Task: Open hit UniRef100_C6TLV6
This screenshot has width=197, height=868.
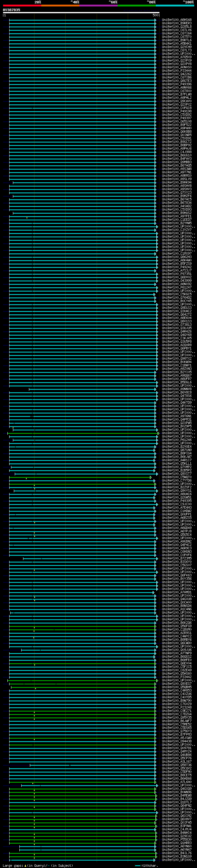Action: click(x=177, y=30)
